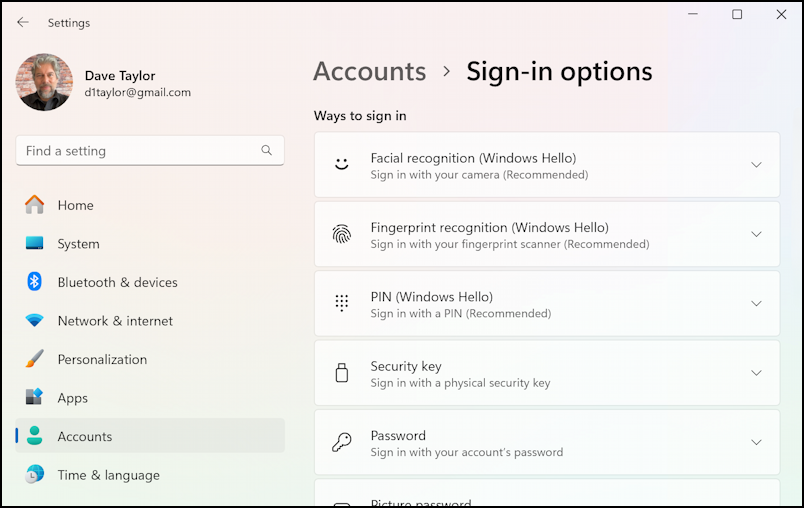The image size is (804, 508).
Task: Open Time & language settings
Action: coord(150,475)
